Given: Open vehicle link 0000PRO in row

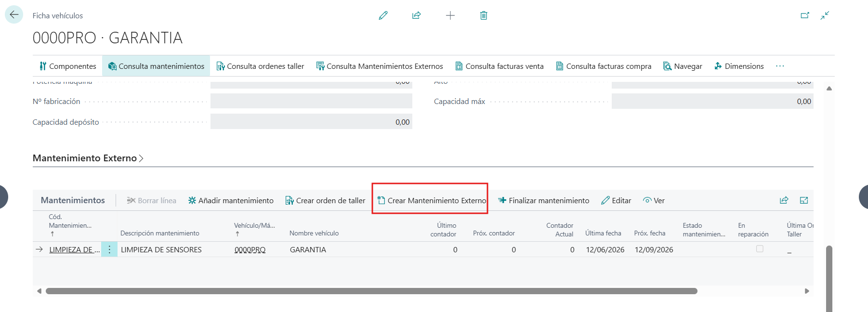Looking at the screenshot, I should (x=250, y=249).
